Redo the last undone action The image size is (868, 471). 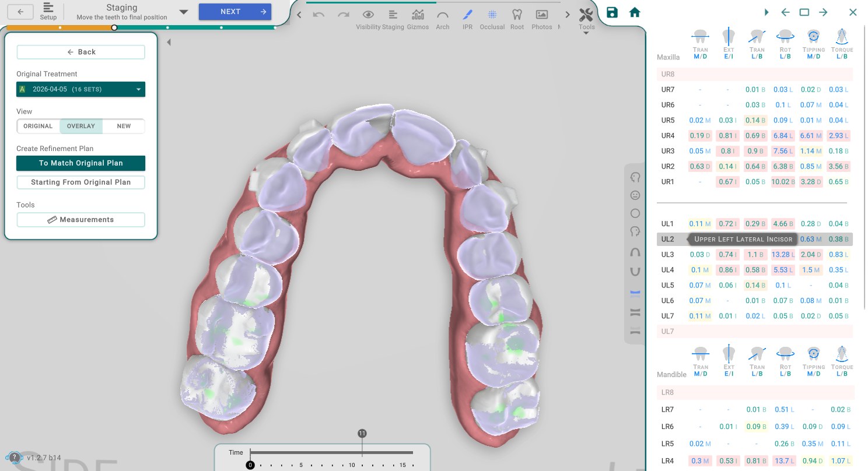pos(343,14)
